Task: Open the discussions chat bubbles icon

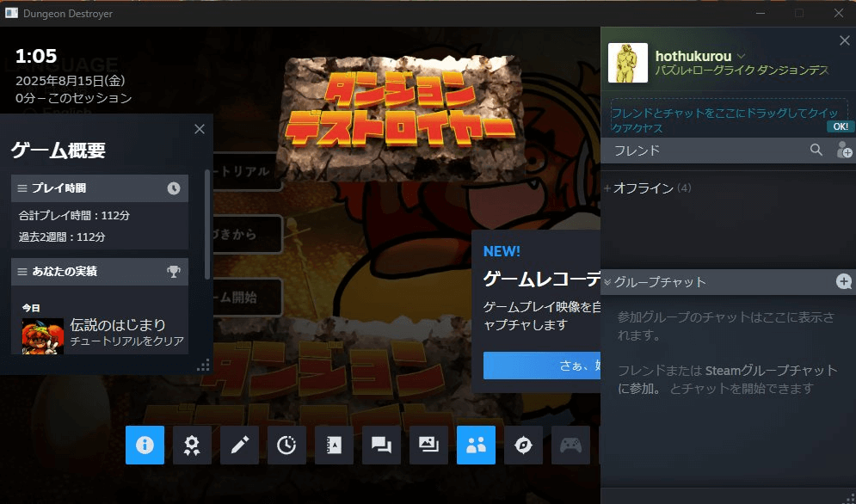Action: 381,445
